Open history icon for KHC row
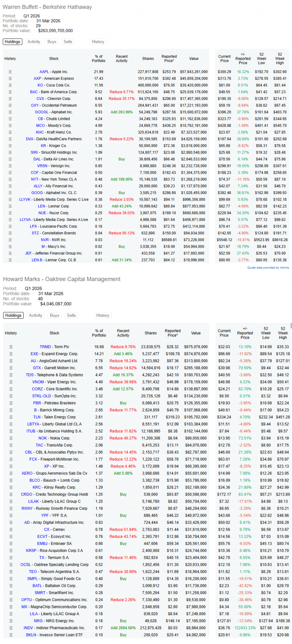This screenshot has width=292, height=644. 10,132
